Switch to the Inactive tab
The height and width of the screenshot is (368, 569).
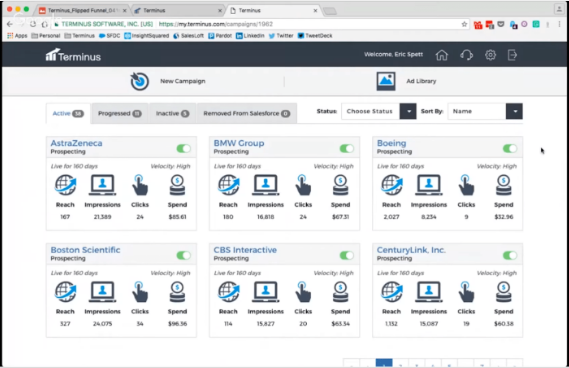point(172,114)
